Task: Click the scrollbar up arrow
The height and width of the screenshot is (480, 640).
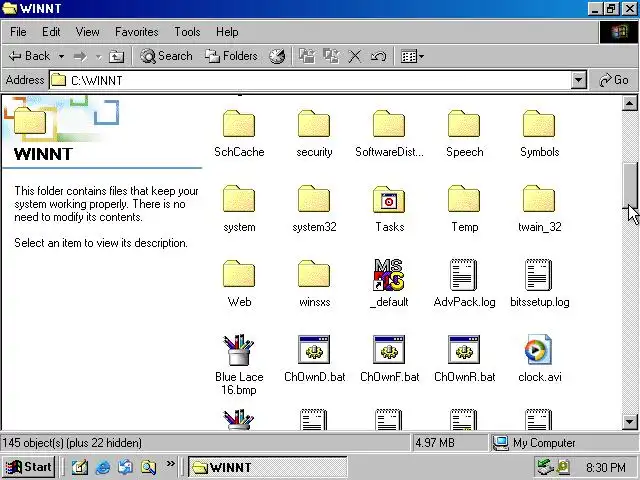Action: pos(629,104)
